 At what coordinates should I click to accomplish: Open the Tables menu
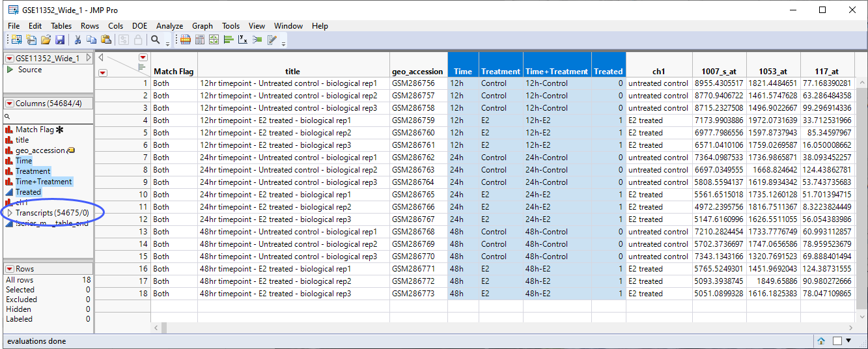[61, 26]
